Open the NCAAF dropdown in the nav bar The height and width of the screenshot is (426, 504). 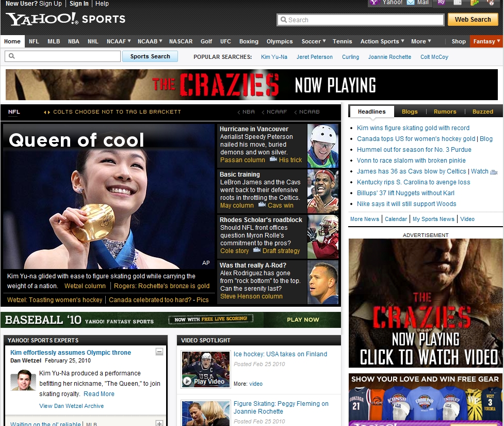pos(119,41)
